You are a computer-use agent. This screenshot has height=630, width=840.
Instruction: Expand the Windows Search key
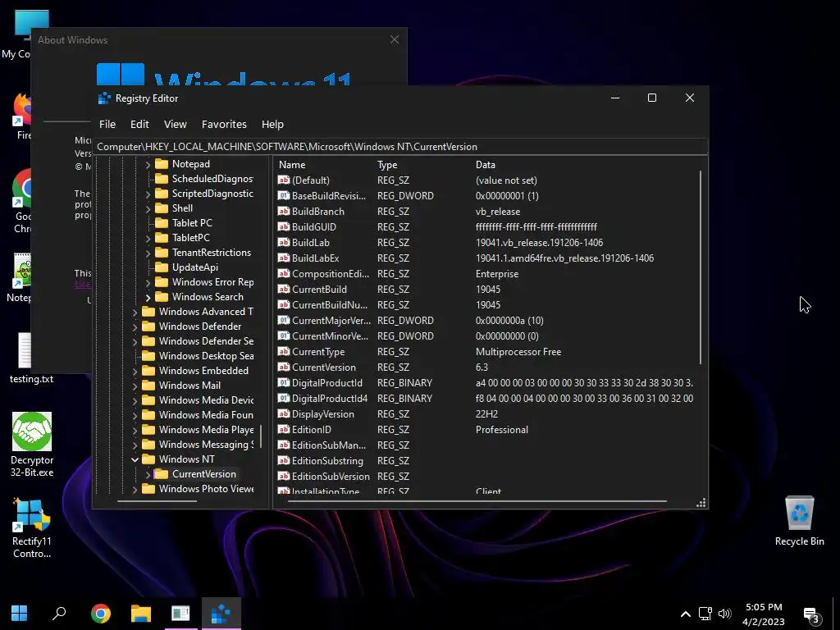tap(148, 297)
